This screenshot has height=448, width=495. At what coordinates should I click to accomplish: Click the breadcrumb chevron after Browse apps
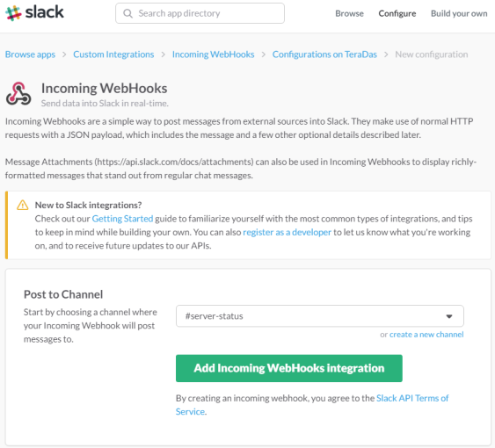click(64, 54)
